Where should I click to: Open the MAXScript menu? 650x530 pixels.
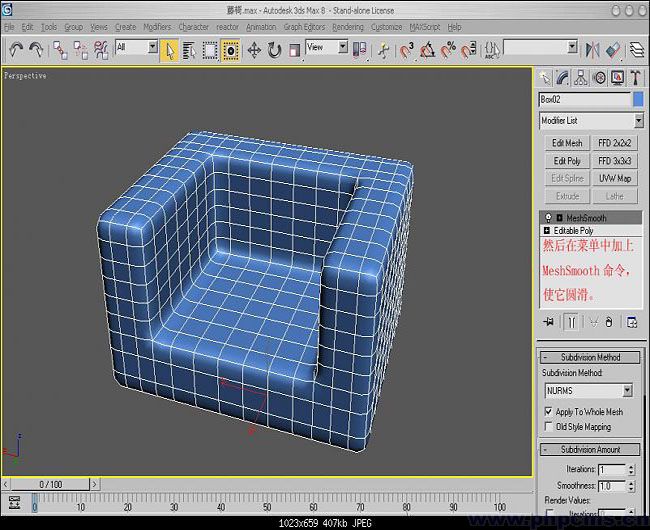(x=424, y=27)
